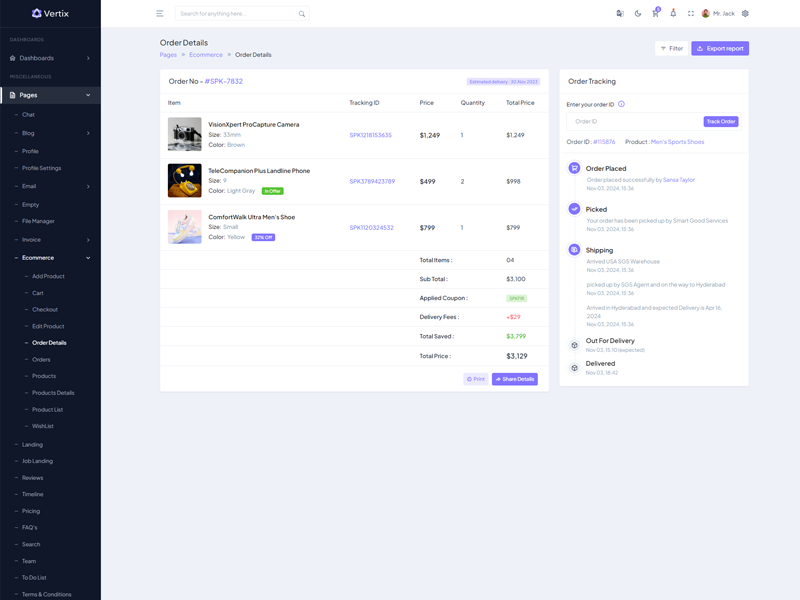Click the Order ID input field
This screenshot has width=800, height=600.
click(634, 121)
